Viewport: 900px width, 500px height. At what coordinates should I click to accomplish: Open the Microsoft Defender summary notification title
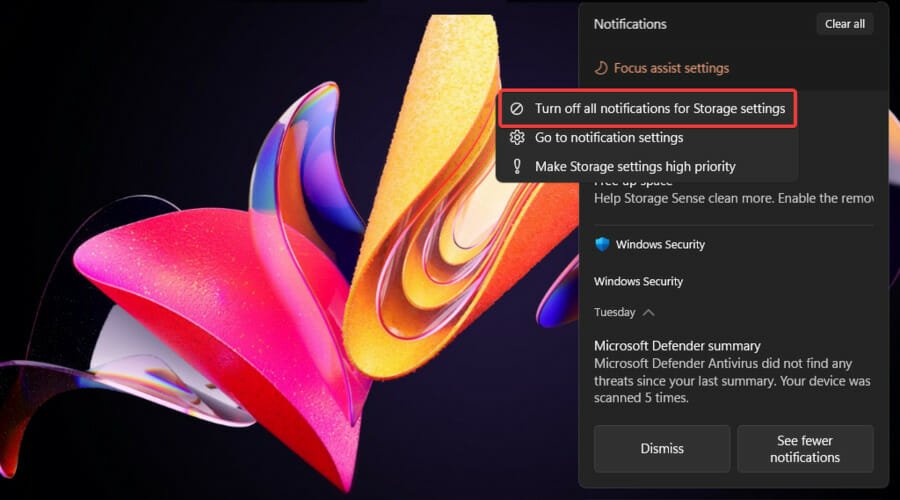(677, 346)
